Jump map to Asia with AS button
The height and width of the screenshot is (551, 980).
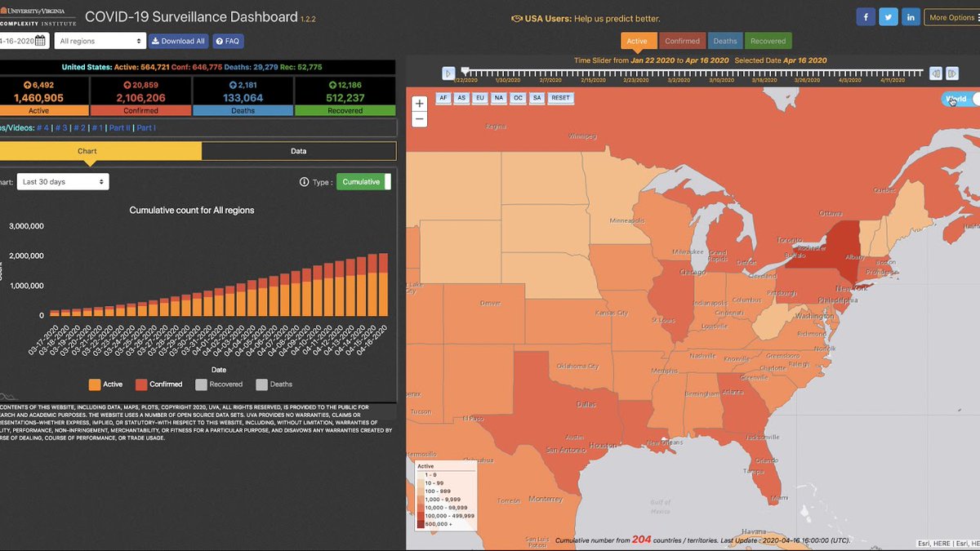click(461, 97)
